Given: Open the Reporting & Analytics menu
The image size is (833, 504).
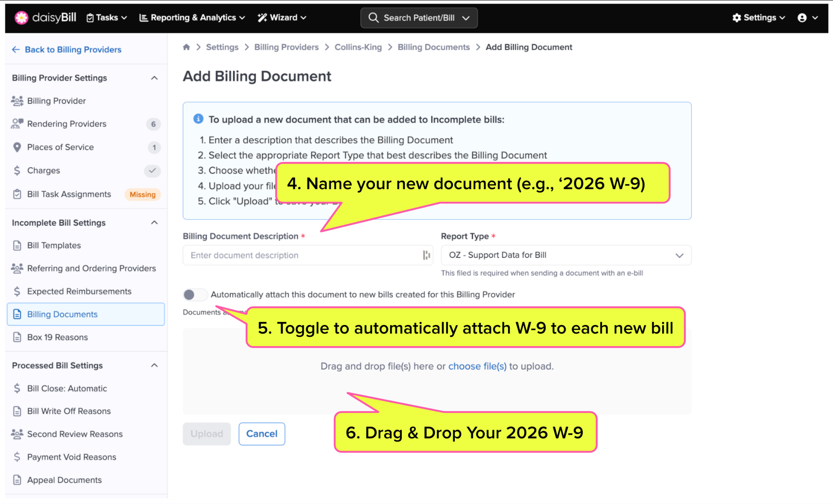Looking at the screenshot, I should [192, 17].
